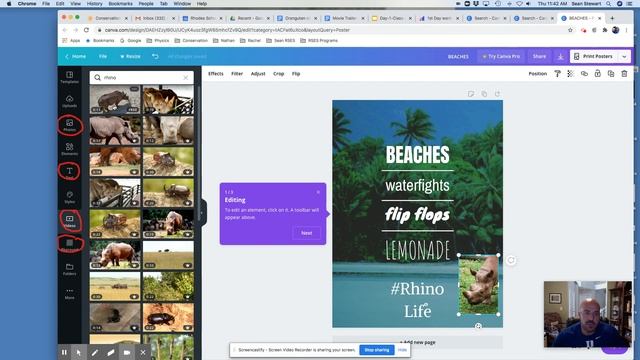Click the Print Posters button

(x=594, y=56)
